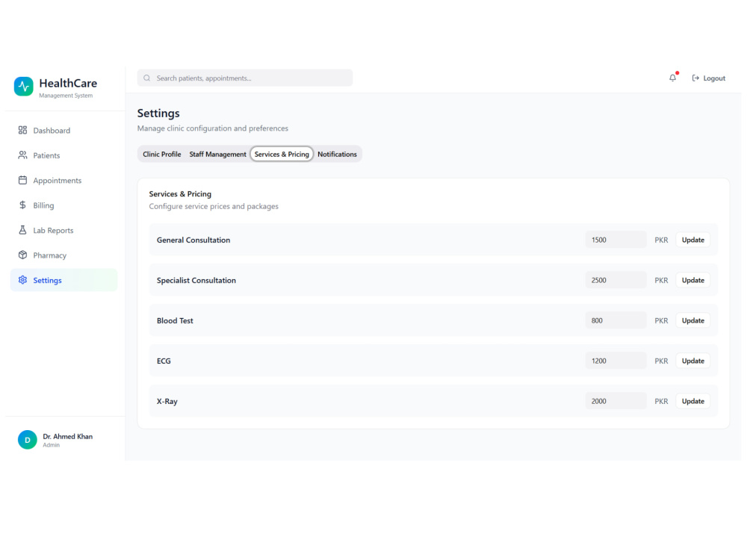Click the search magnifier icon

click(146, 78)
